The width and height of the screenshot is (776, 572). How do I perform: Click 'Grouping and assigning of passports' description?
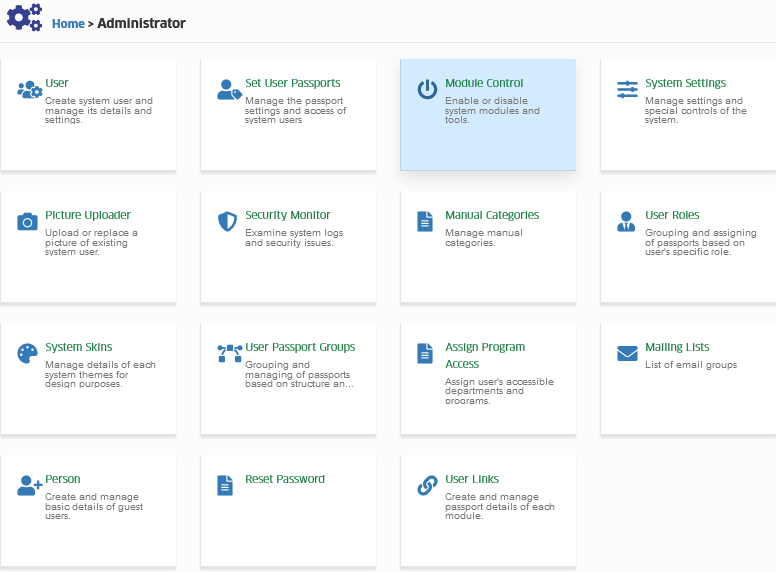click(700, 242)
